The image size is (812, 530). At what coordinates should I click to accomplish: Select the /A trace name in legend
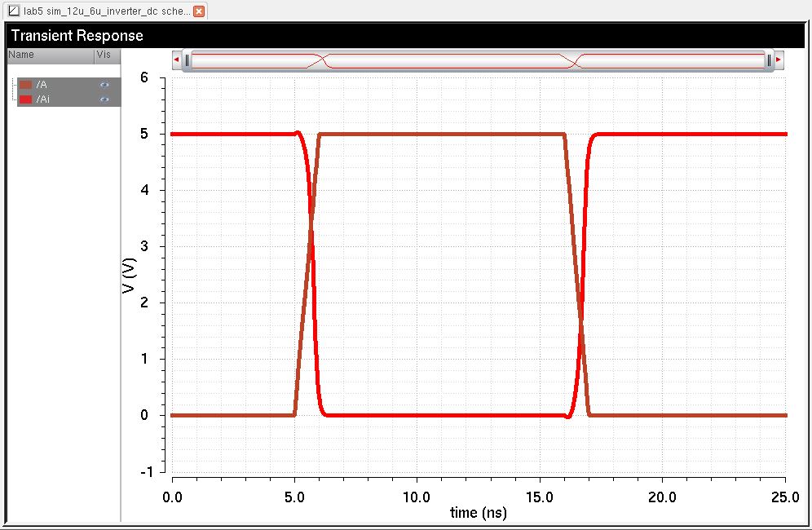pos(42,85)
